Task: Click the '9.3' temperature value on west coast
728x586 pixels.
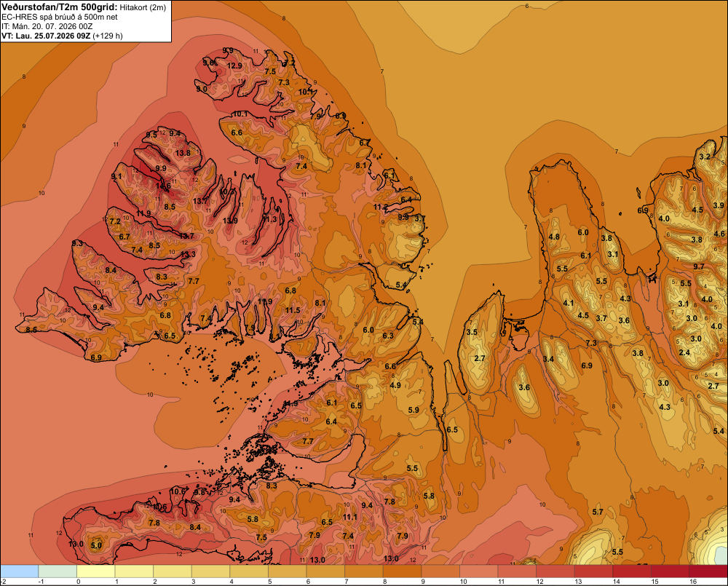Action: 78,243
